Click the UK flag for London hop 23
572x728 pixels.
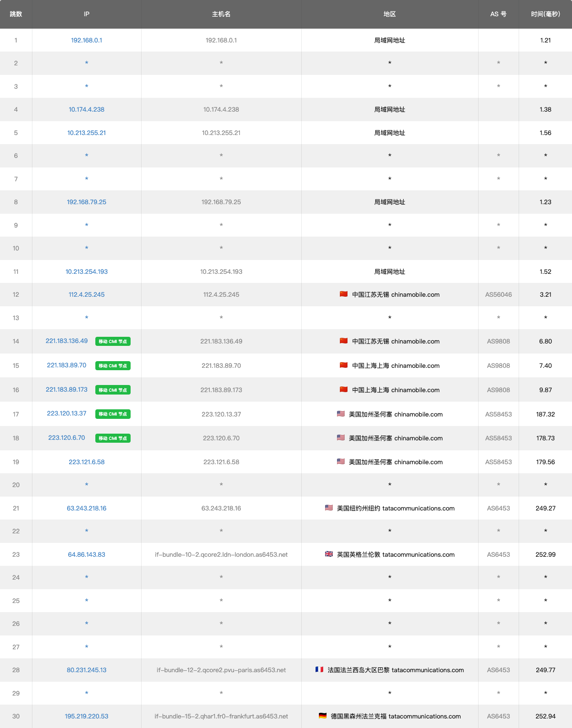pos(329,554)
